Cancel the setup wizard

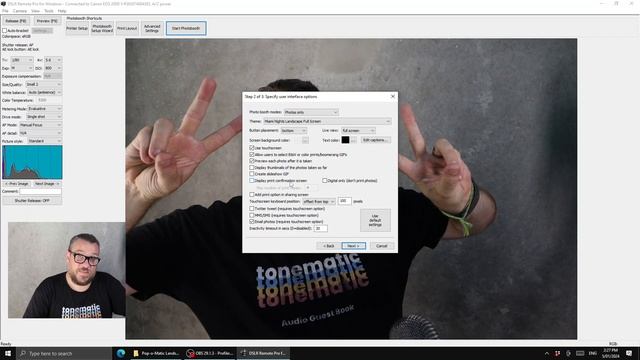click(x=382, y=246)
